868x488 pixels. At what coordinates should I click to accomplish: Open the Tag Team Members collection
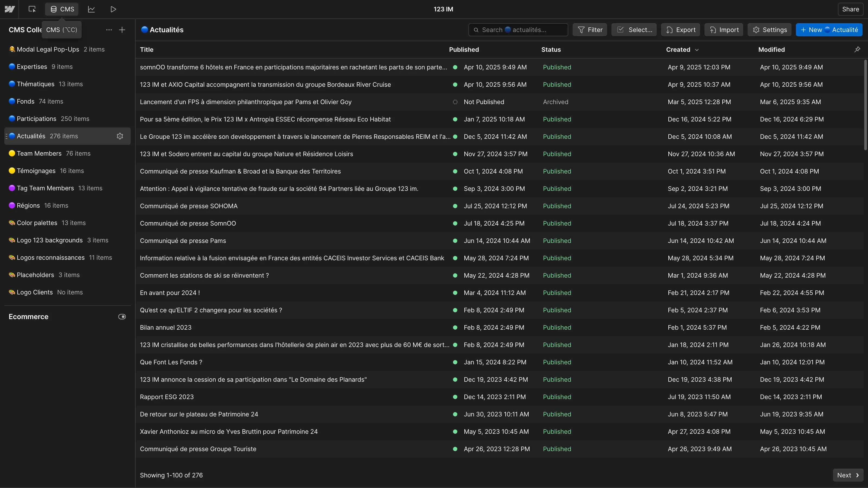[67, 188]
